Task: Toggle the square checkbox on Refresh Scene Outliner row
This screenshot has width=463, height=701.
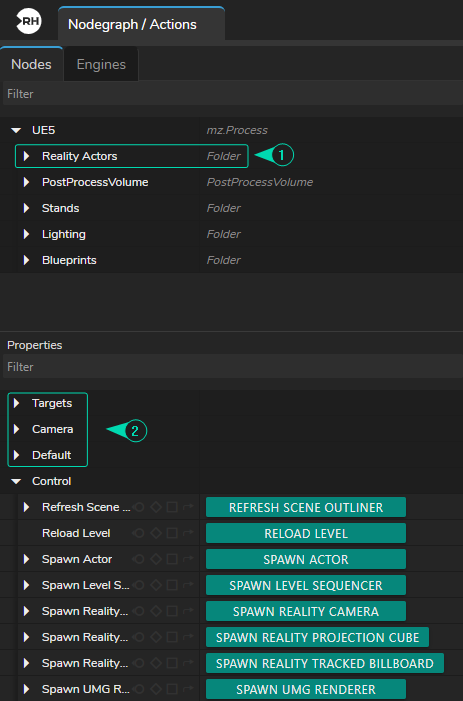Action: 172,507
